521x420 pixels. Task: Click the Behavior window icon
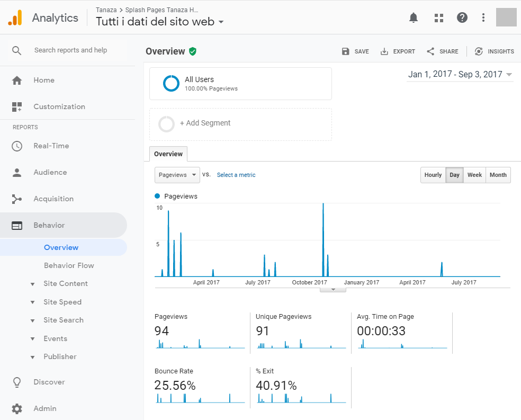[17, 226]
